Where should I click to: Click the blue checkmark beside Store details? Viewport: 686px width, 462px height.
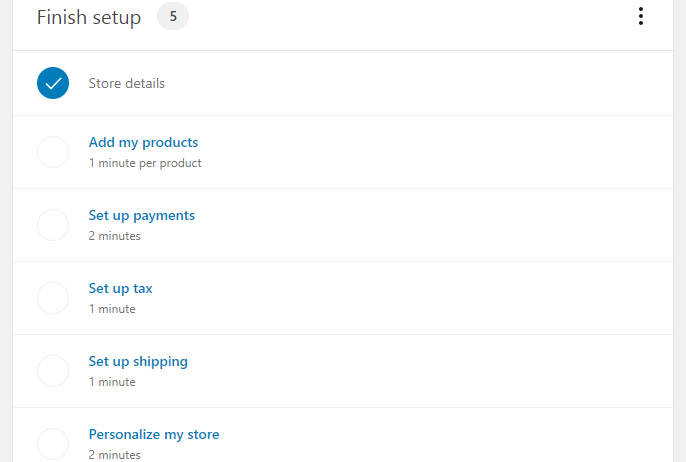[x=53, y=83]
